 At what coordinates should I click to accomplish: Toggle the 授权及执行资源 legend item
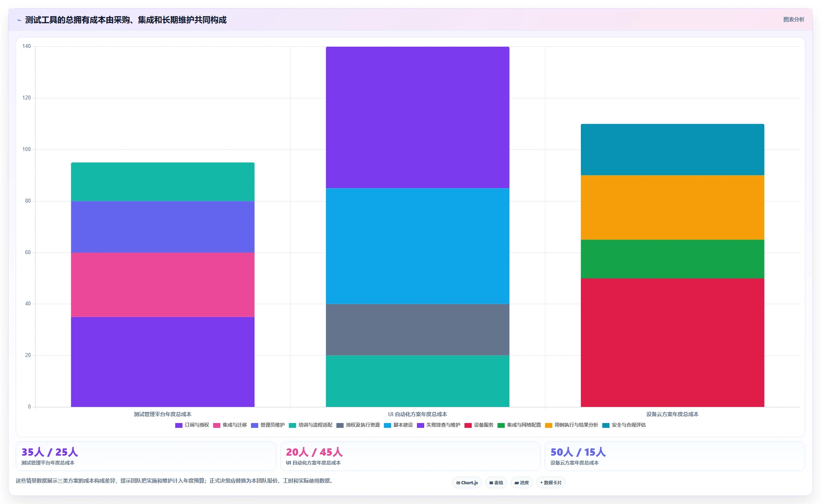click(358, 425)
